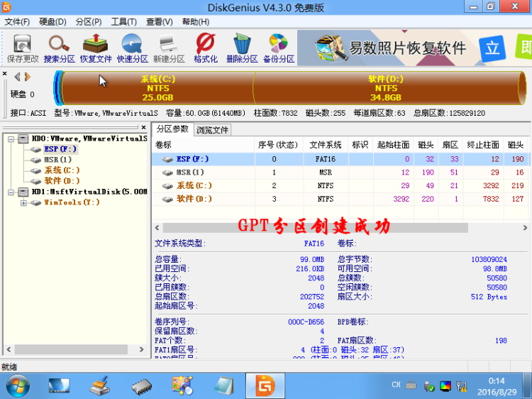Collapse the HD0 VMware disk node

[11, 139]
